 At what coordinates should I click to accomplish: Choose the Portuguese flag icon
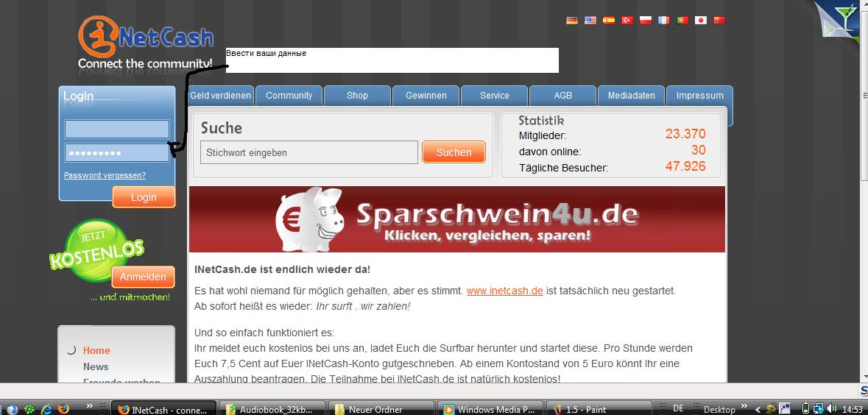point(682,21)
